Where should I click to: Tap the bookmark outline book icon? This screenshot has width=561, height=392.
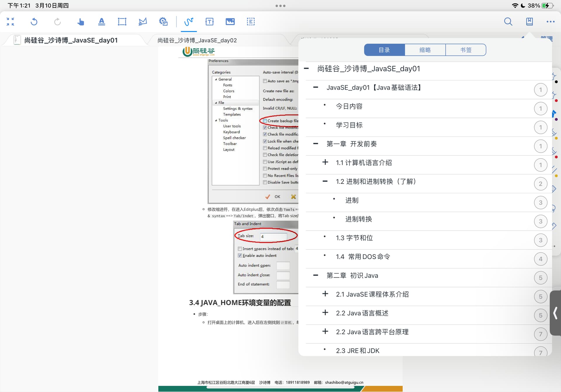pyautogui.click(x=529, y=22)
